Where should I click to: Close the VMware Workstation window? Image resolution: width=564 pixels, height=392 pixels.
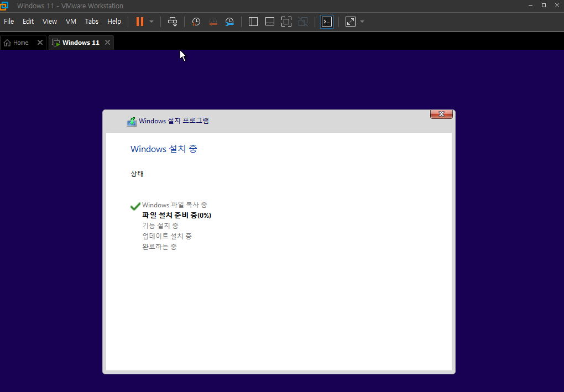(557, 6)
